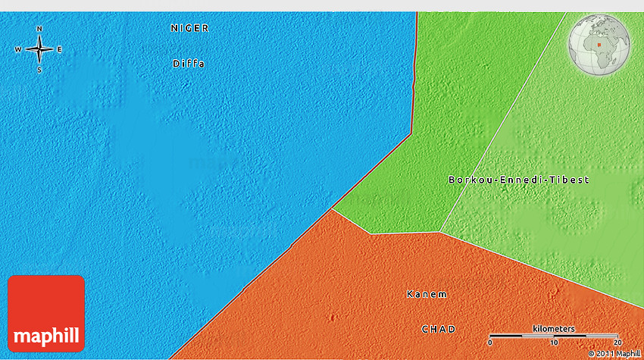Click the kilometers scale bar
Image resolution: width=644 pixels, height=360 pixels.
[554, 336]
